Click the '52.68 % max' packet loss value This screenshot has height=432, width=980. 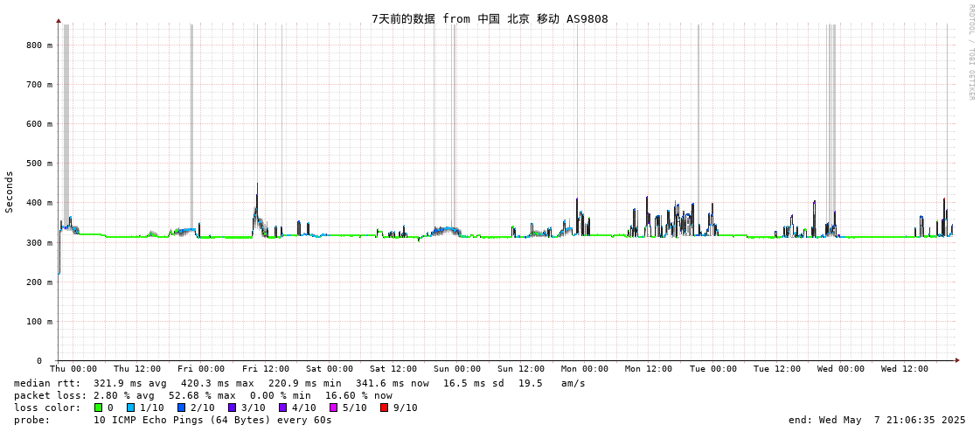[203, 396]
